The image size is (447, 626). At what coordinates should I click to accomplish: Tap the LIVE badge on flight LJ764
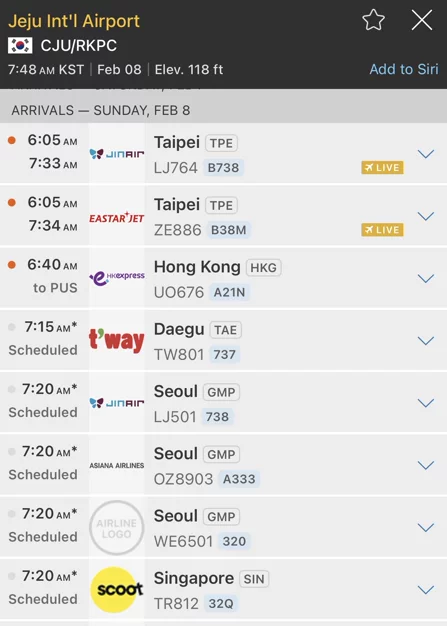pos(382,168)
